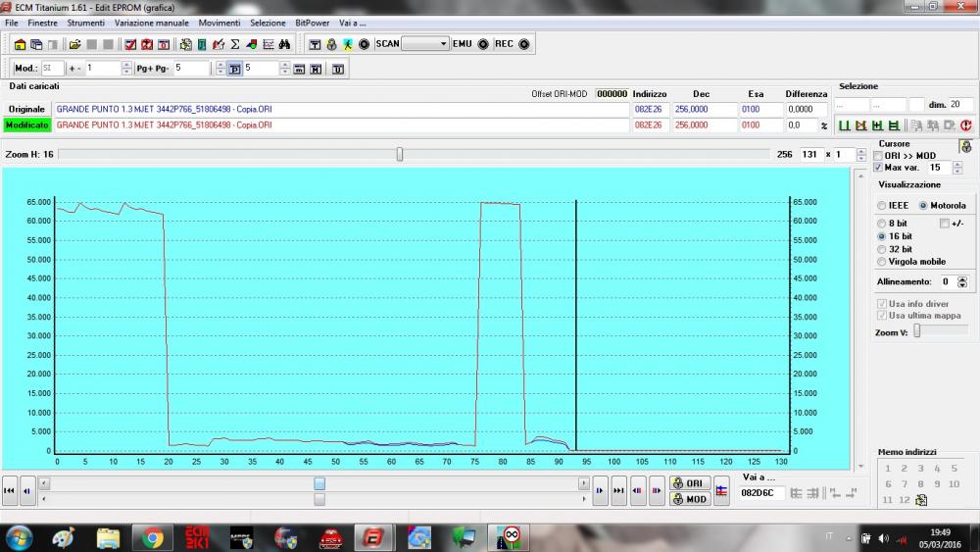Click the red circular reset icon in Selezione
The image size is (980, 552).
[x=965, y=125]
